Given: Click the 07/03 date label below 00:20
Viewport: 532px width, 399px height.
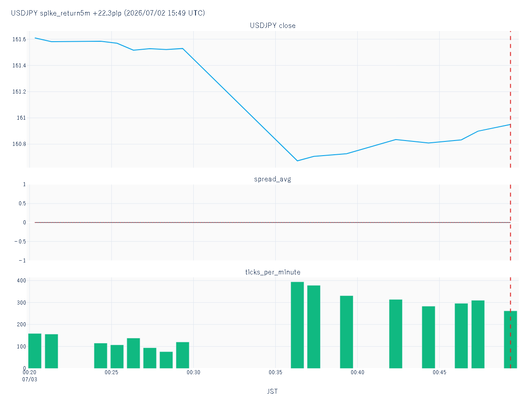Looking at the screenshot, I should 30,380.
